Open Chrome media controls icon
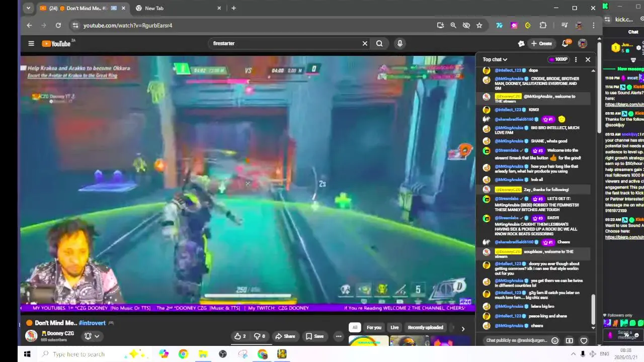Image resolution: width=644 pixels, height=362 pixels. (x=565, y=25)
